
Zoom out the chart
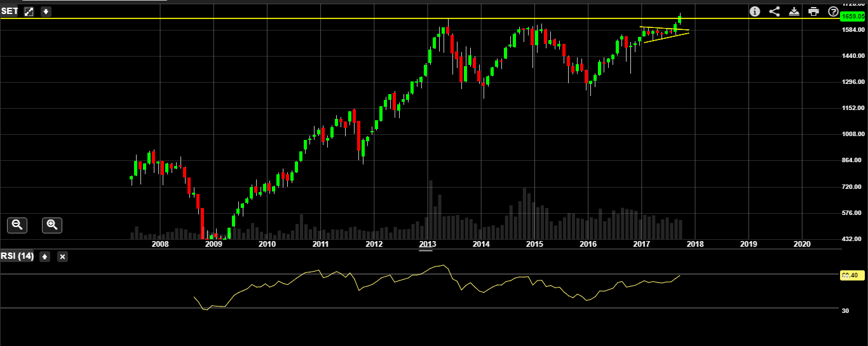[x=17, y=225]
